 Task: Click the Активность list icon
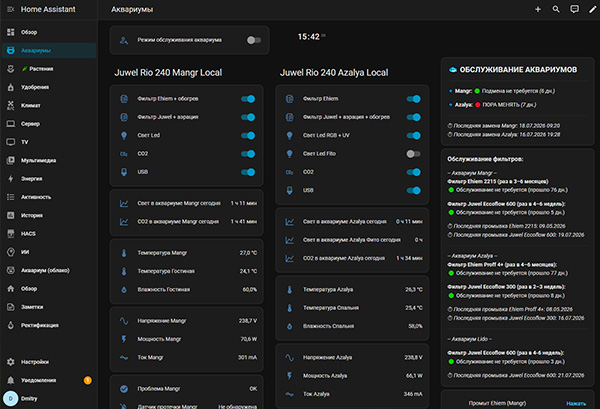(x=11, y=197)
